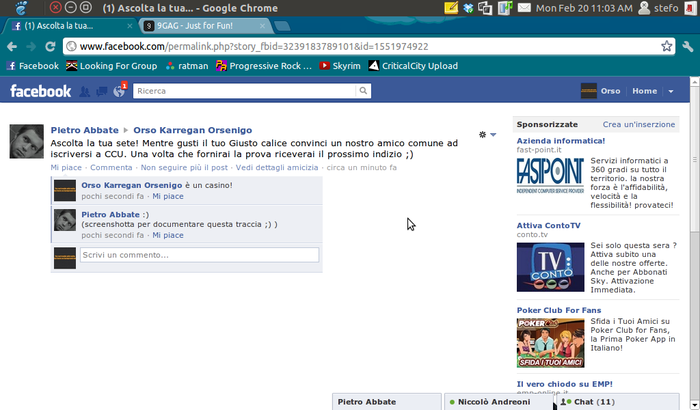The height and width of the screenshot is (410, 700).
Task: Click the search magnifier button
Action: click(x=363, y=91)
